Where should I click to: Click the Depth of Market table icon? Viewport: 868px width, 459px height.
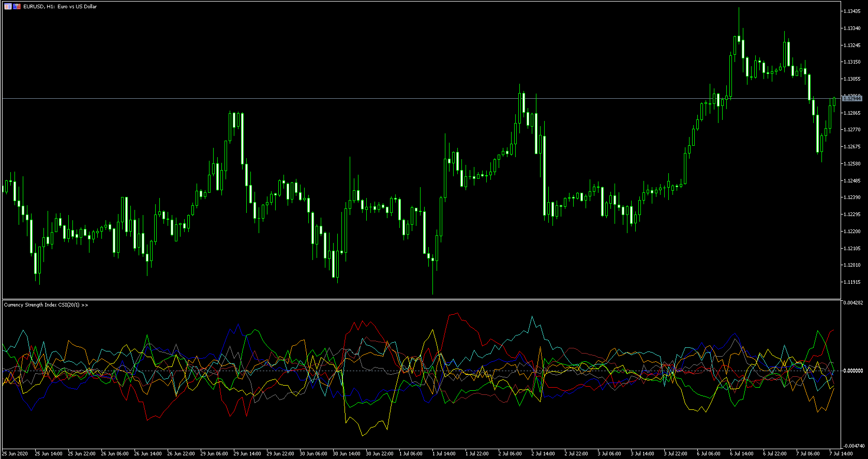[8, 7]
